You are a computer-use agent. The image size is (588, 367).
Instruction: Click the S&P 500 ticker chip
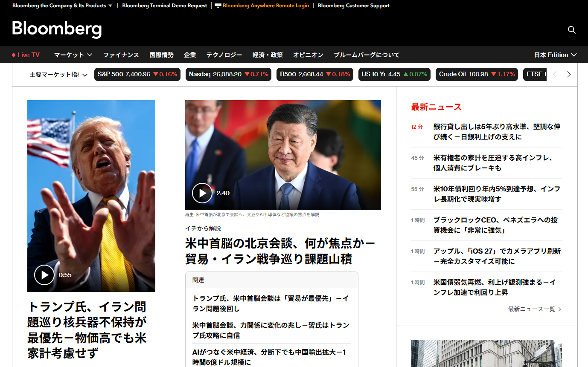(137, 74)
